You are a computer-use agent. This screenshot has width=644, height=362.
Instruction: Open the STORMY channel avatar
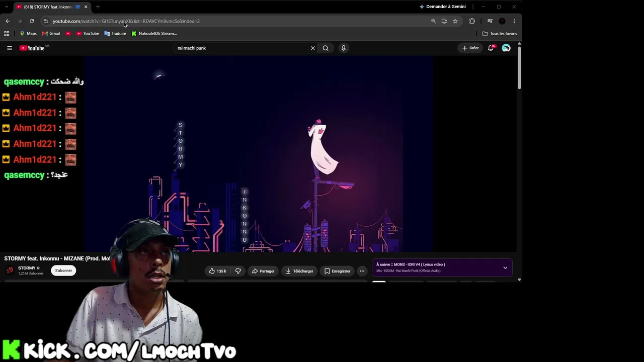(x=10, y=270)
